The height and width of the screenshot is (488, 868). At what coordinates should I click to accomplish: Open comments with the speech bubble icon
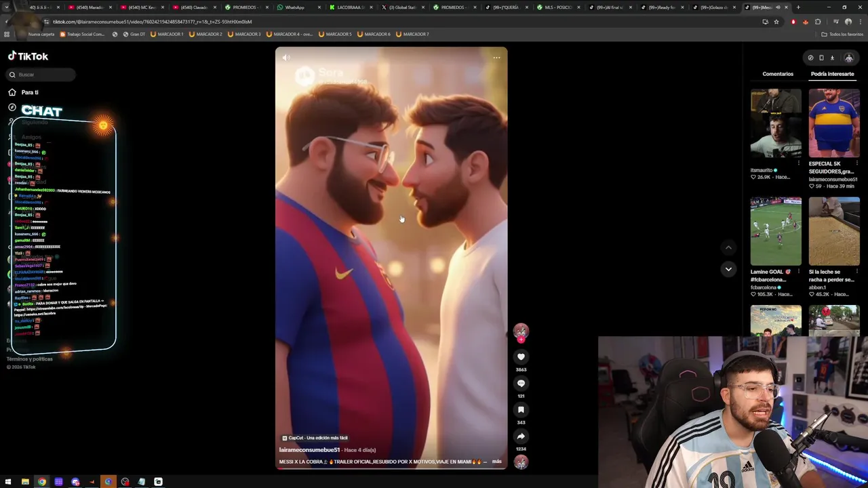coord(521,383)
